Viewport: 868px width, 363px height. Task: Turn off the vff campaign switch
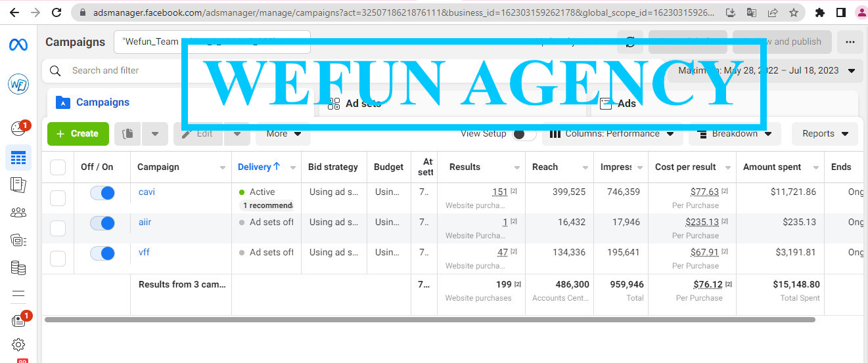click(x=102, y=253)
